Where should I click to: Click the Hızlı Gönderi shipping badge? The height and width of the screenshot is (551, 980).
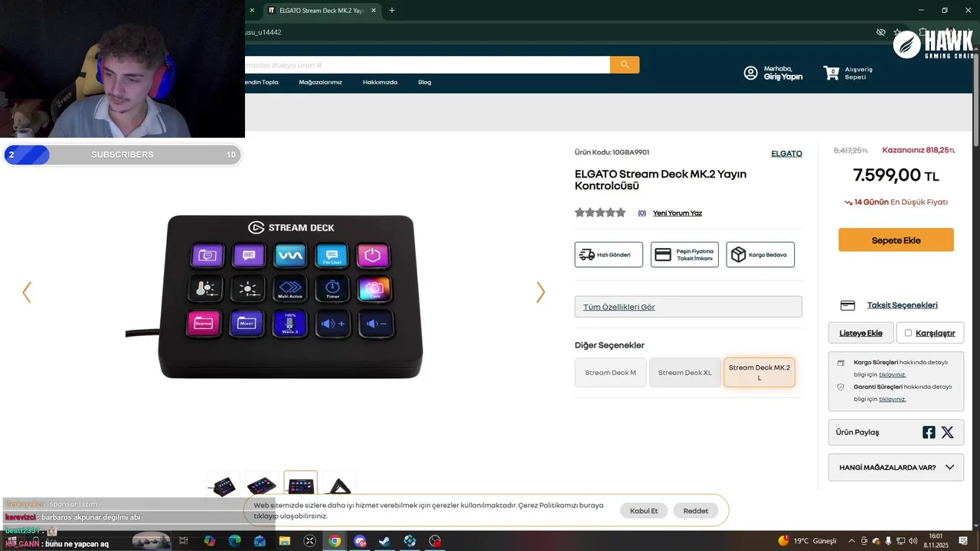coord(609,255)
